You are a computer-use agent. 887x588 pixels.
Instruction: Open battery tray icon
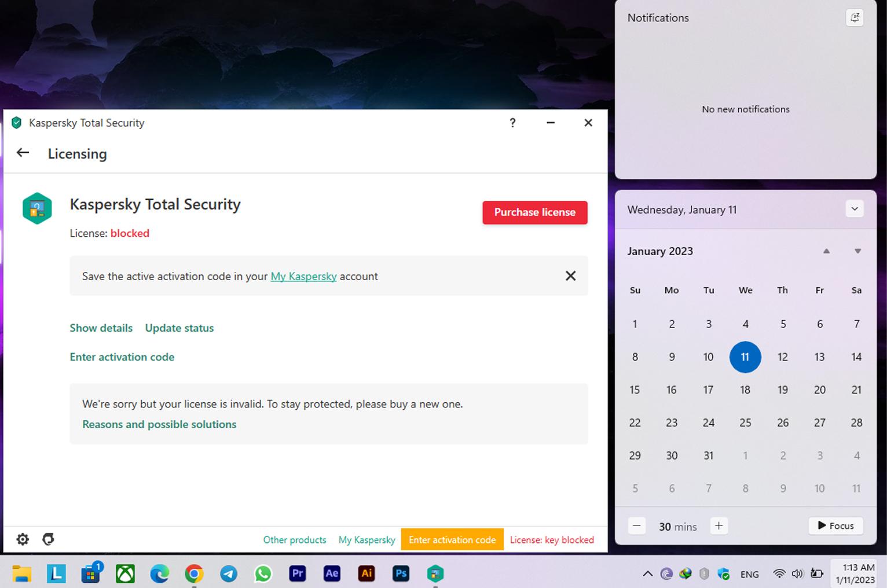[817, 574]
